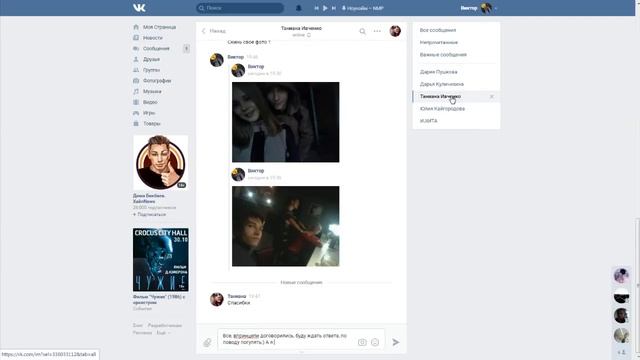The width and height of the screenshot is (640, 360).
Task: Click the sender name above the Спасибки message
Action: pyautogui.click(x=237, y=296)
